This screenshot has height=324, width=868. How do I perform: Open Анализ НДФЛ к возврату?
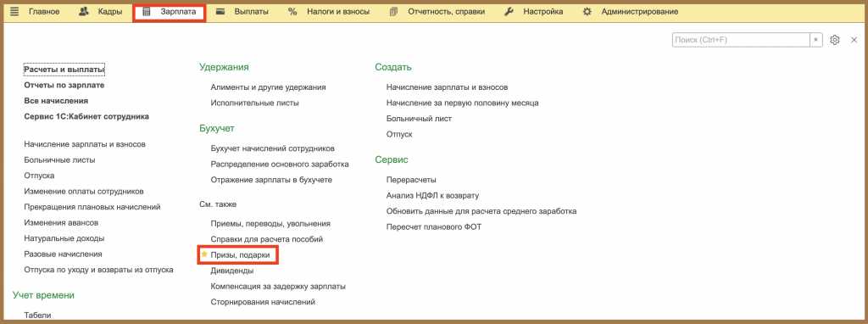[433, 195]
